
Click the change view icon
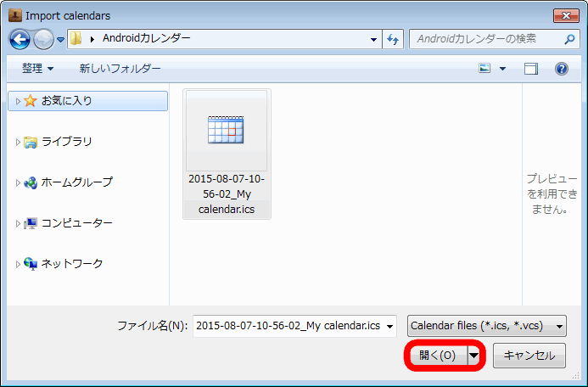484,69
